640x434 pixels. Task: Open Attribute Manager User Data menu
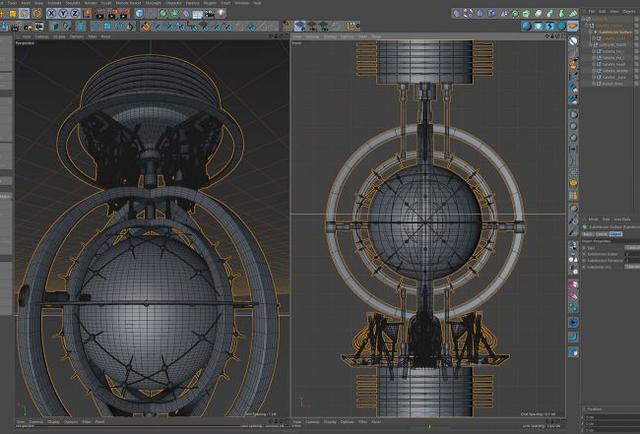pyautogui.click(x=622, y=219)
